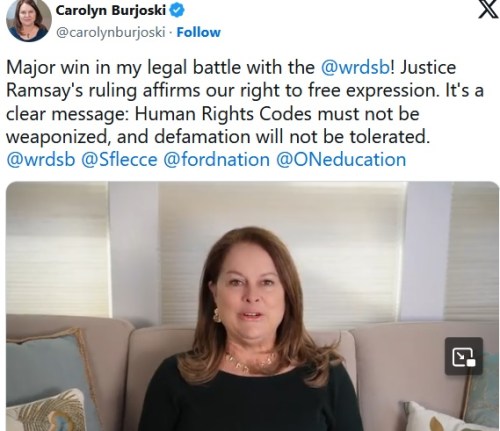
Task: Follow the @carolynburjoski account
Action: pyautogui.click(x=198, y=32)
